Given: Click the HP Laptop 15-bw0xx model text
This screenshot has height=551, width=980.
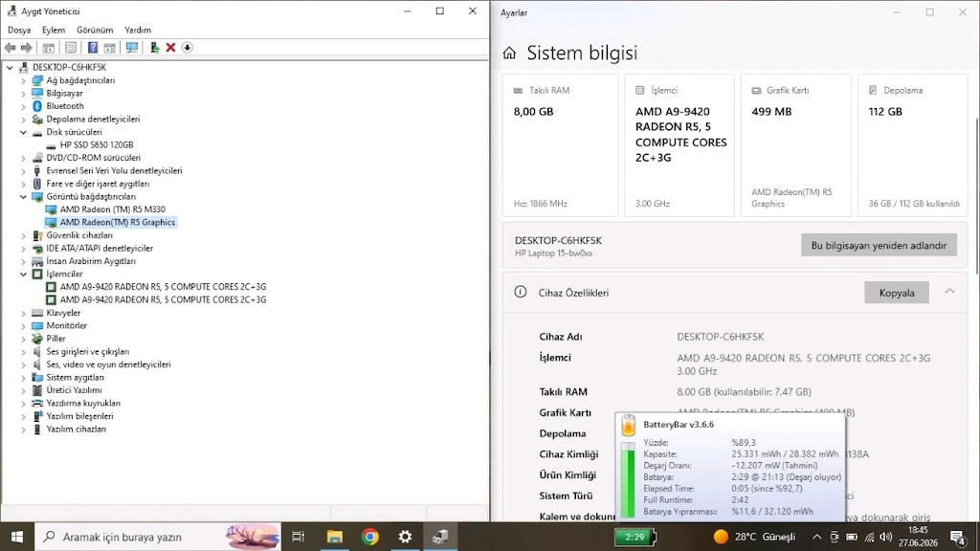Looking at the screenshot, I should (553, 253).
